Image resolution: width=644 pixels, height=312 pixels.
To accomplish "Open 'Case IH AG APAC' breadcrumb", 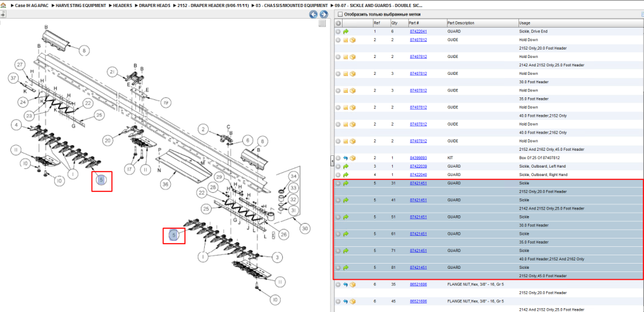I will [31, 6].
